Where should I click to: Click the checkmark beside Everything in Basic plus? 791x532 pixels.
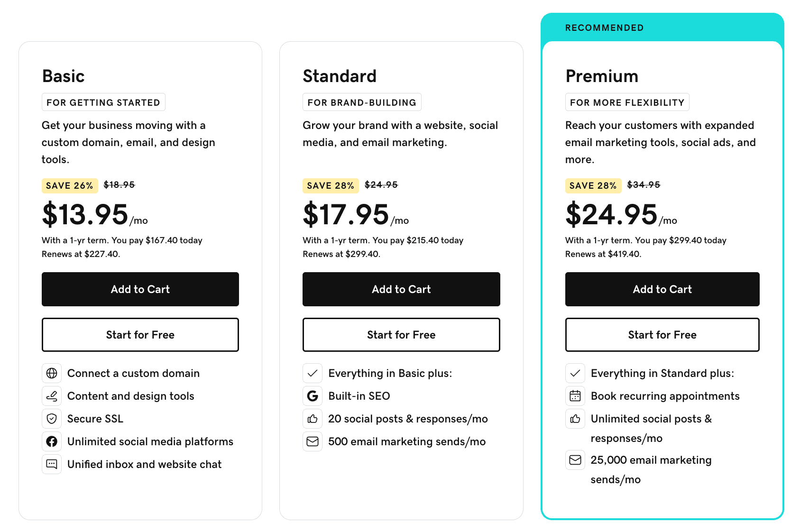pos(313,373)
